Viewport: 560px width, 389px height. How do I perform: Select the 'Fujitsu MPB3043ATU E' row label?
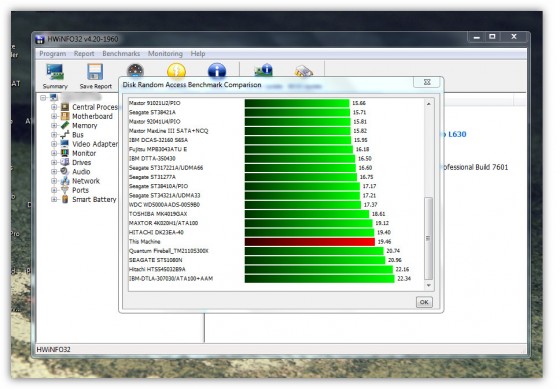click(x=158, y=149)
